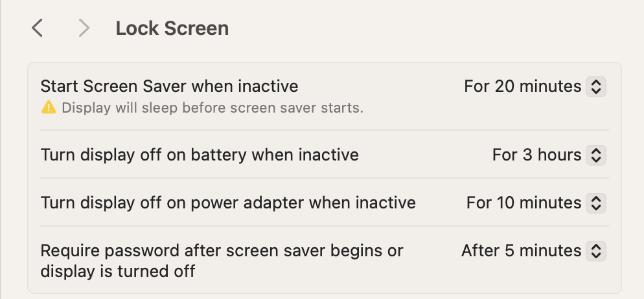Click the yellow warning triangle icon
Screen dimensions: 644x299
(49, 107)
